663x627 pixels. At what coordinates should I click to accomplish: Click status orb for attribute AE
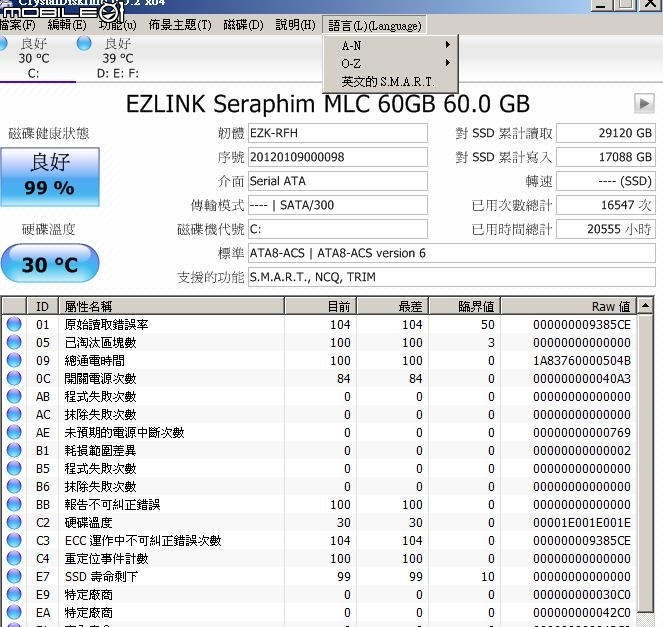[x=14, y=432]
